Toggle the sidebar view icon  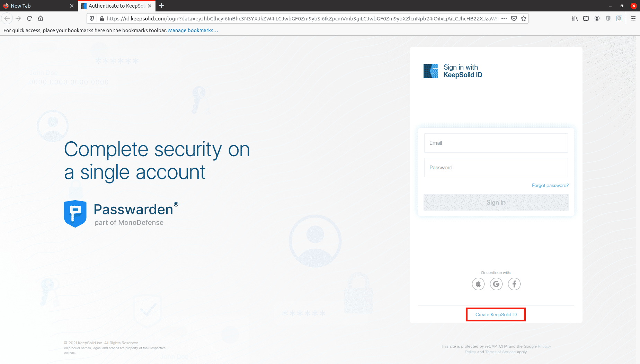(x=586, y=18)
